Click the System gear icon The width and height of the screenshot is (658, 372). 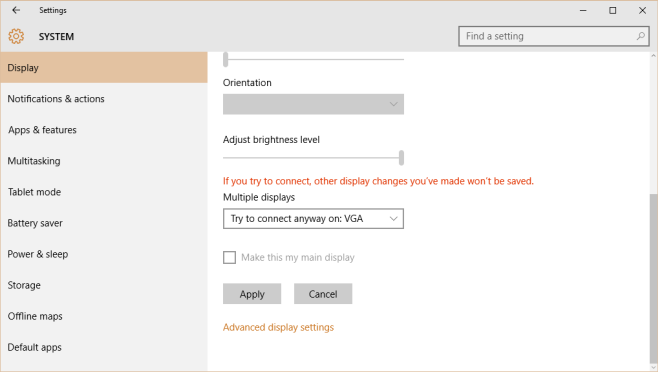pos(16,37)
